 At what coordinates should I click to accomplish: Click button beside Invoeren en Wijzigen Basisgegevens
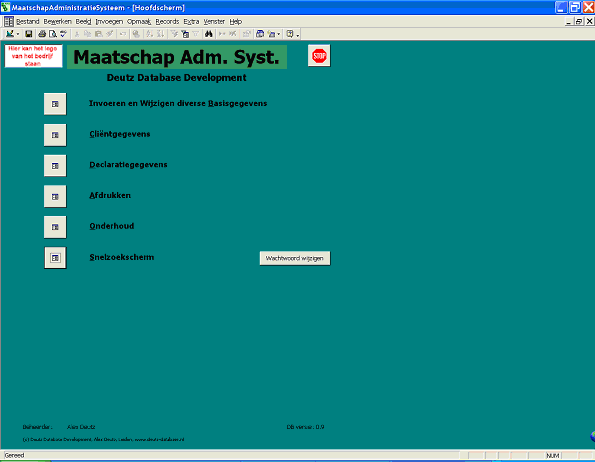point(55,104)
